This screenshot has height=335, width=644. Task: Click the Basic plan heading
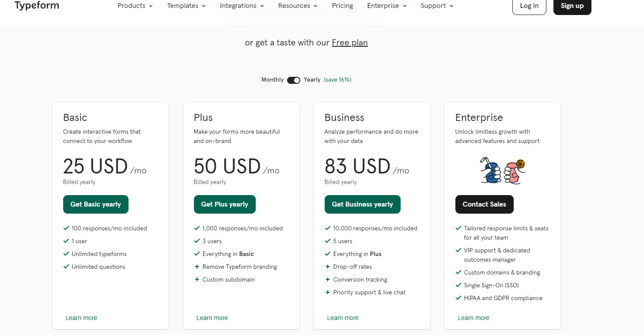point(75,117)
